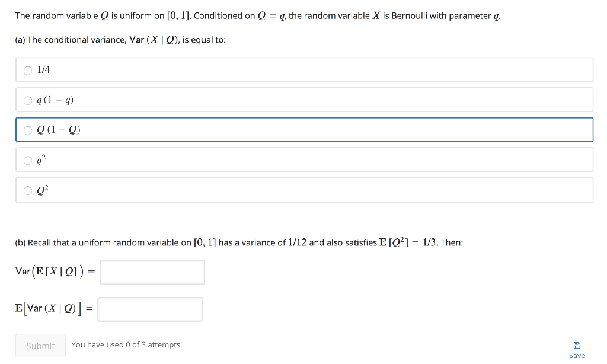The height and width of the screenshot is (364, 607).
Task: Select the 1/4 radio button
Action: tap(27, 70)
